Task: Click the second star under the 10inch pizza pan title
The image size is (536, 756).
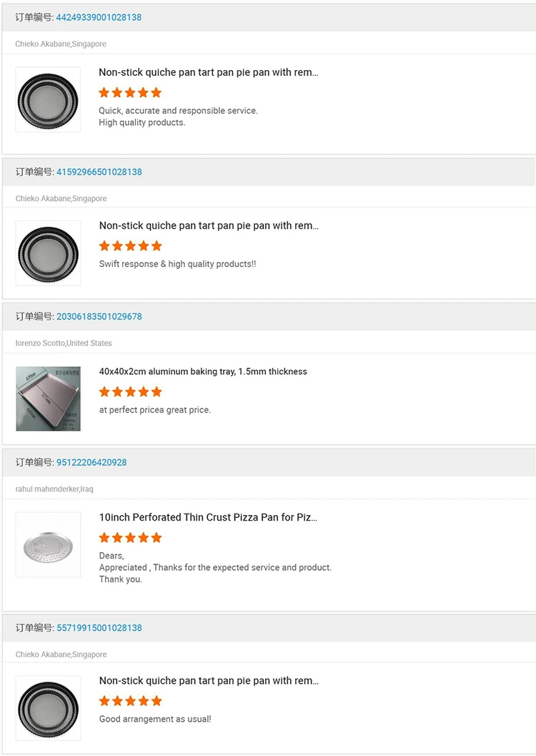Action: click(117, 538)
